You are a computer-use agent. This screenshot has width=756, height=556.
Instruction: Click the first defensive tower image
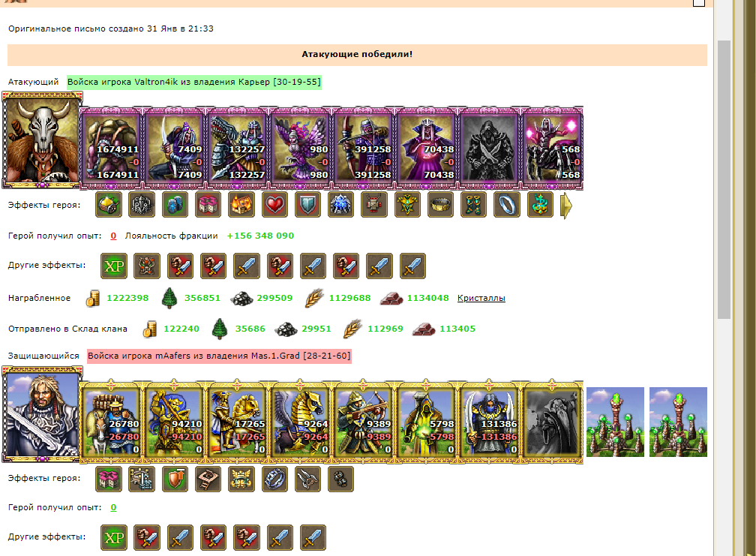point(615,422)
